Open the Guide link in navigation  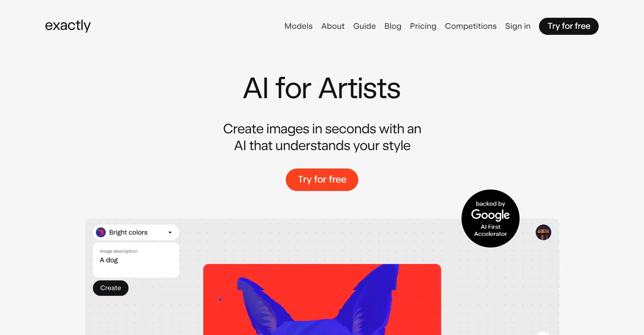pyautogui.click(x=364, y=26)
